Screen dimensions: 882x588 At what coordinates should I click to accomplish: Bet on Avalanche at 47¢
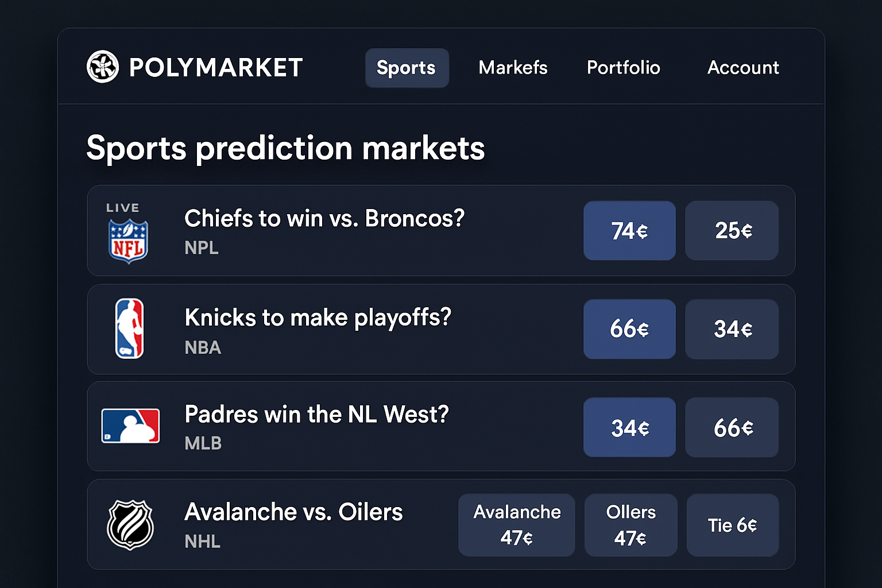tap(516, 525)
